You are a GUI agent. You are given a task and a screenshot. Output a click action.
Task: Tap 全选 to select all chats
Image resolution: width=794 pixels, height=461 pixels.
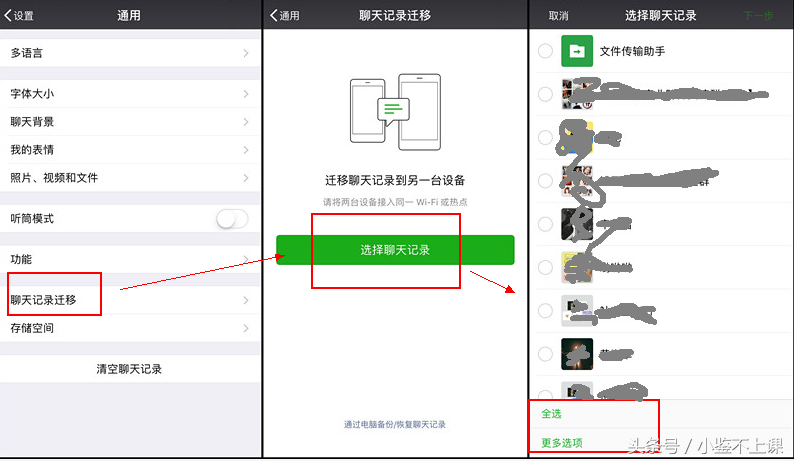[x=551, y=414]
